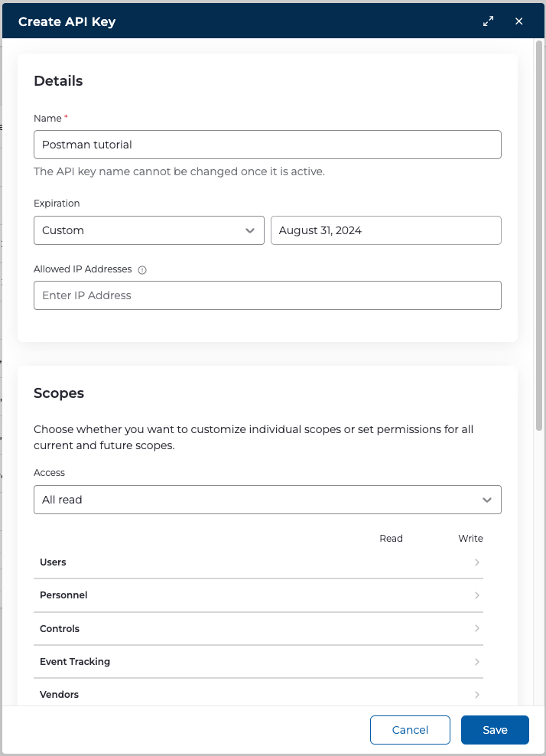Expand the Vendors scope row
This screenshot has width=546, height=756.
coord(476,695)
